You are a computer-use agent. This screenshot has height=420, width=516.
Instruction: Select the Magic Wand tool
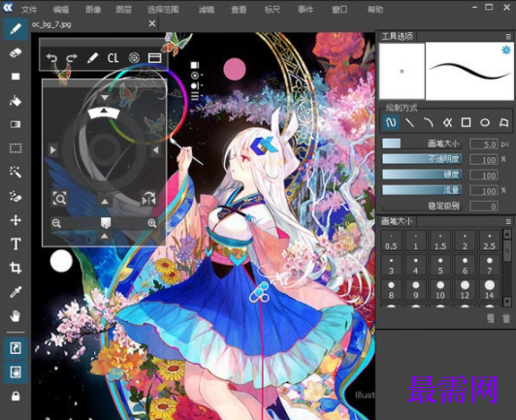tap(16, 172)
